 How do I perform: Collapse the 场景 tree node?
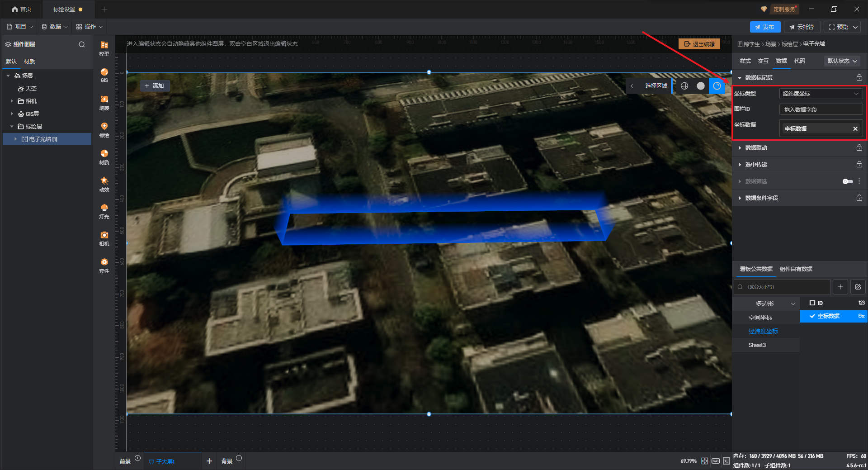(x=8, y=76)
